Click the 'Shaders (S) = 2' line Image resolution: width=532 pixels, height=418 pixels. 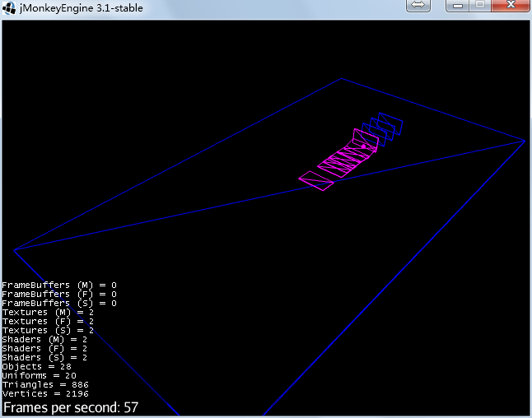pos(44,358)
